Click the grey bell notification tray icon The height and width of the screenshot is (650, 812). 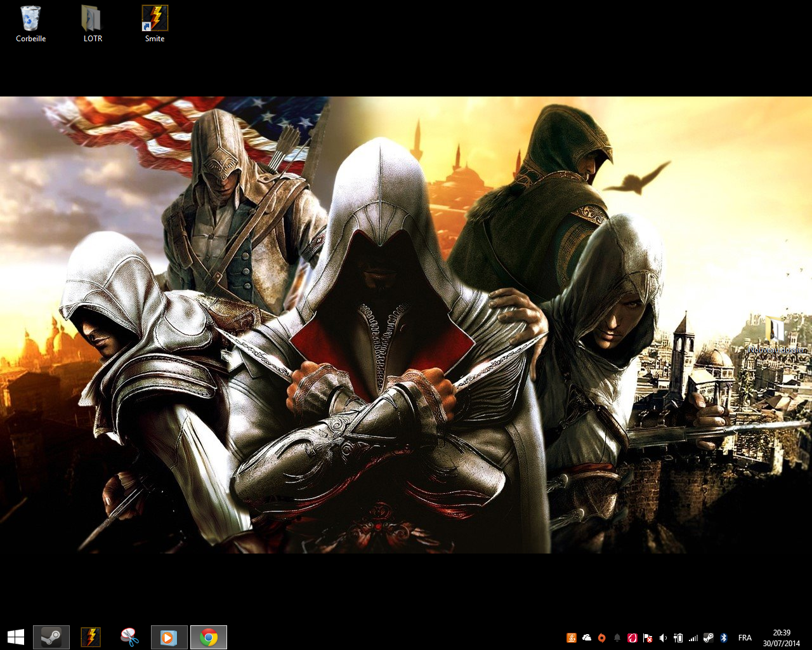pos(617,638)
